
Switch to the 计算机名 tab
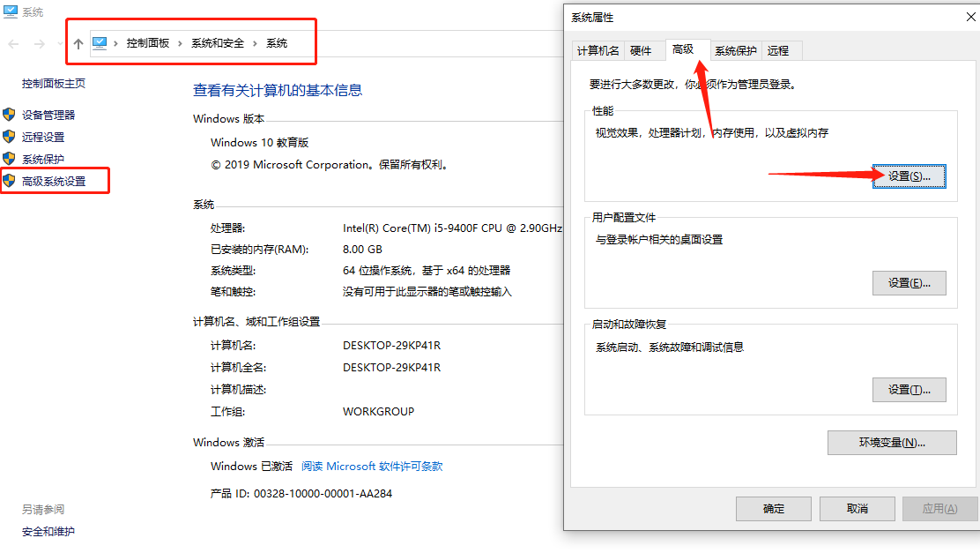click(x=598, y=50)
